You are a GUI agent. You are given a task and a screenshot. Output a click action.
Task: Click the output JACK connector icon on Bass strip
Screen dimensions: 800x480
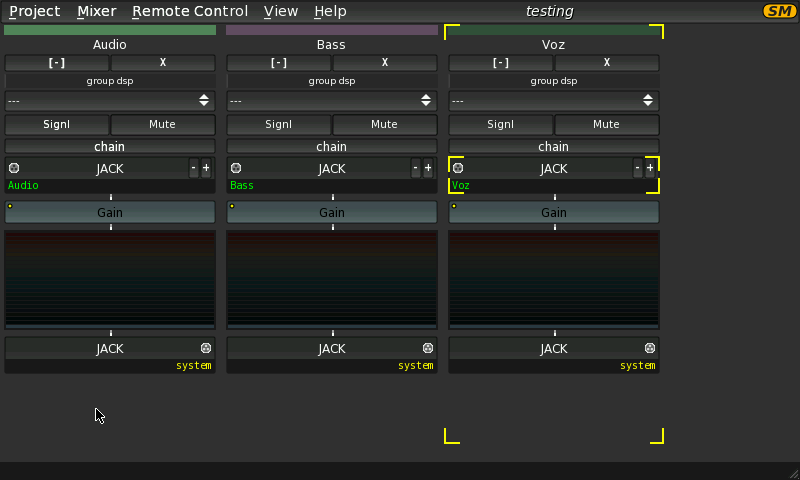(x=428, y=348)
